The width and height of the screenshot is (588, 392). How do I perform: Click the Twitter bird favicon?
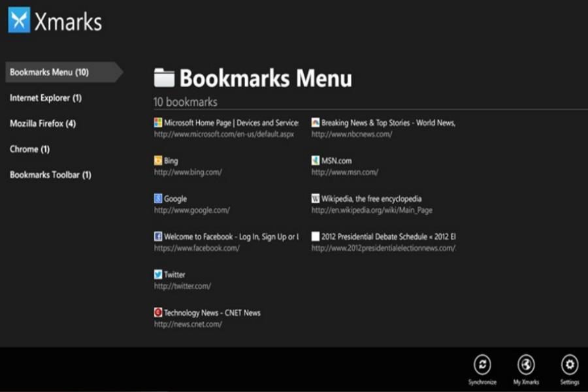(x=158, y=274)
